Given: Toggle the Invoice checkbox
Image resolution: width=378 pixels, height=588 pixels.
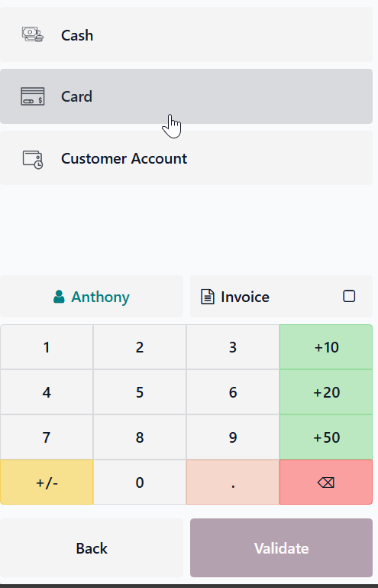Looking at the screenshot, I should point(349,296).
